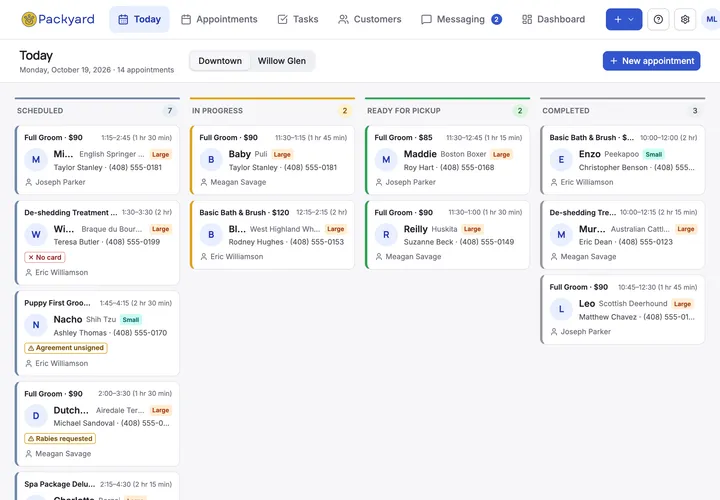The width and height of the screenshot is (720, 500).
Task: Click the Today page heading
Action: click(x=36, y=56)
